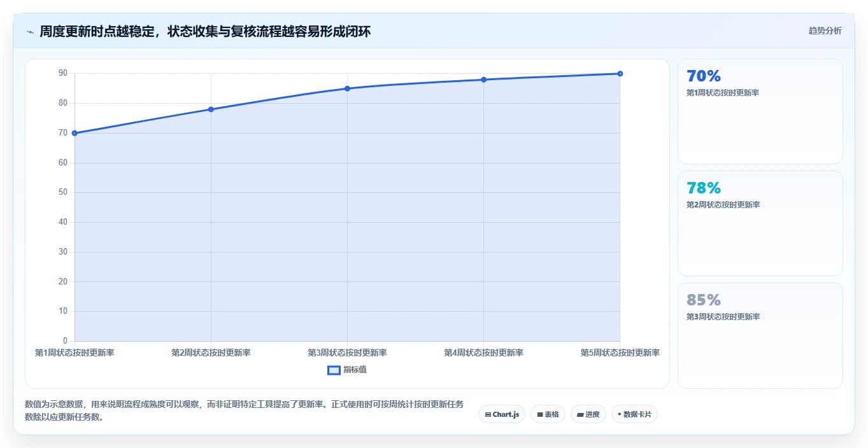Click the 数据卡片 tag chip
The width and height of the screenshot is (868, 448).
coord(634,414)
